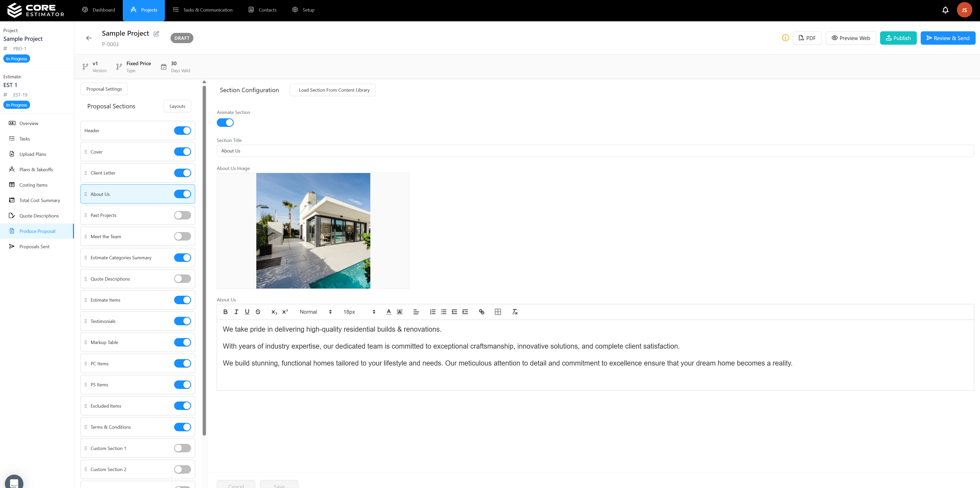
Task: Go to Setup in top navigation
Action: (303, 10)
